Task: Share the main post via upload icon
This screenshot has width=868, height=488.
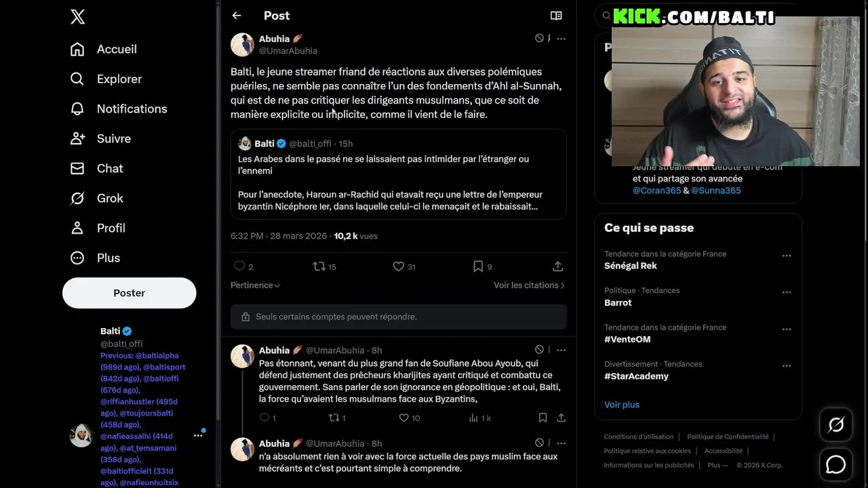Action: [x=557, y=266]
